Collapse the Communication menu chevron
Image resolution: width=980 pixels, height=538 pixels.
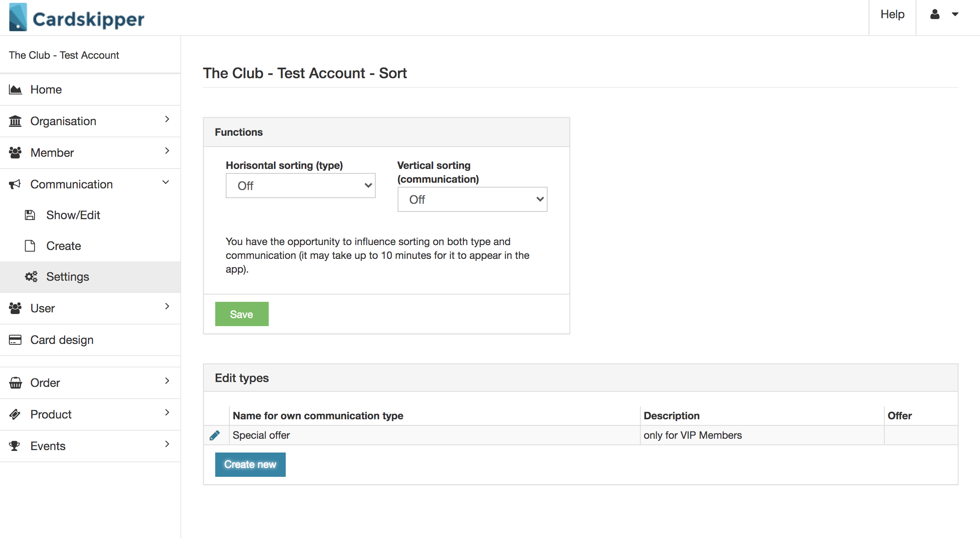(166, 183)
